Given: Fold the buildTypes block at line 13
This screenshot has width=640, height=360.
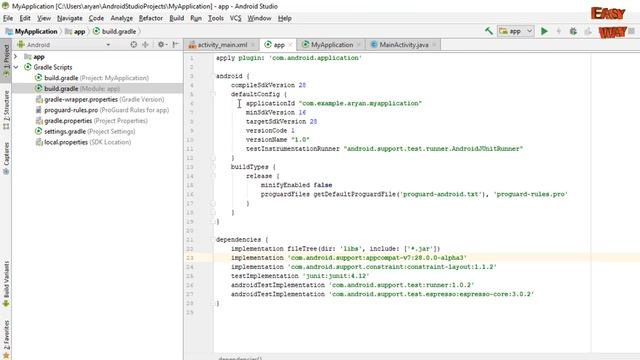Looking at the screenshot, I should (213, 167).
